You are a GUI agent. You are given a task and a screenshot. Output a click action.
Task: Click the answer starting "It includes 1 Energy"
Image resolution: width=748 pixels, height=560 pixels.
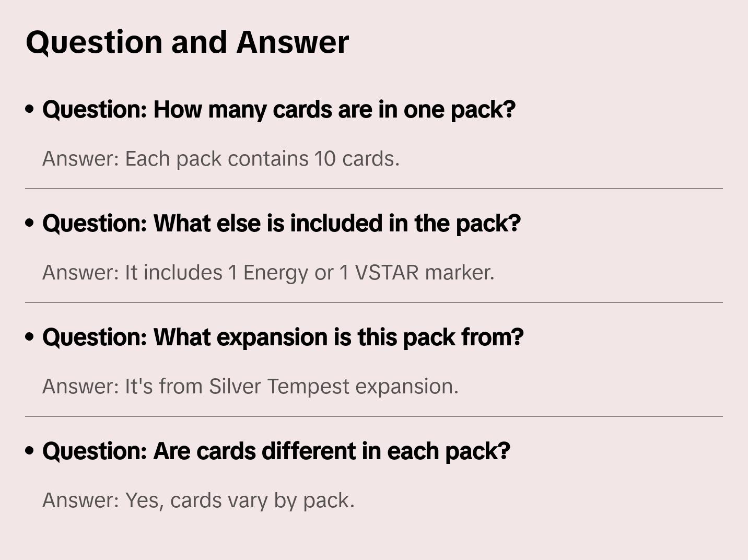(x=268, y=273)
